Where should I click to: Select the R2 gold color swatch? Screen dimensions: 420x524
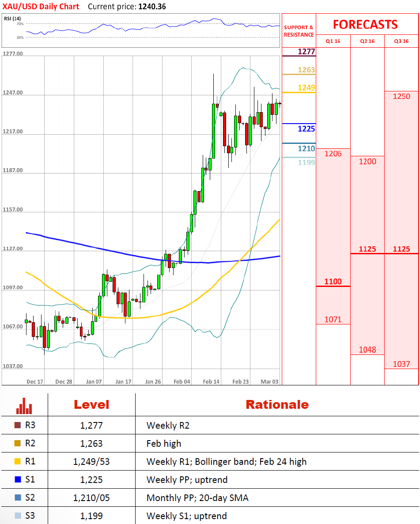(x=18, y=443)
